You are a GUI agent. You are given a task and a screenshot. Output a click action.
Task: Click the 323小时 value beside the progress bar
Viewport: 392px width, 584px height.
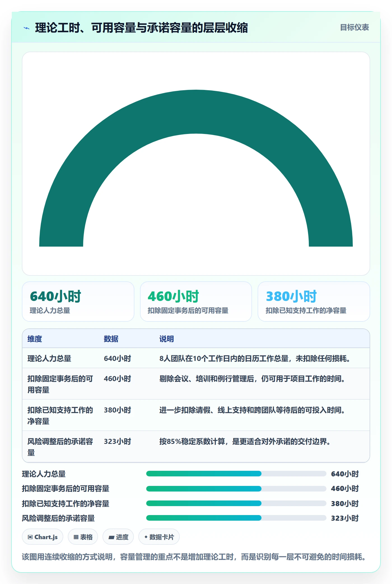click(345, 518)
